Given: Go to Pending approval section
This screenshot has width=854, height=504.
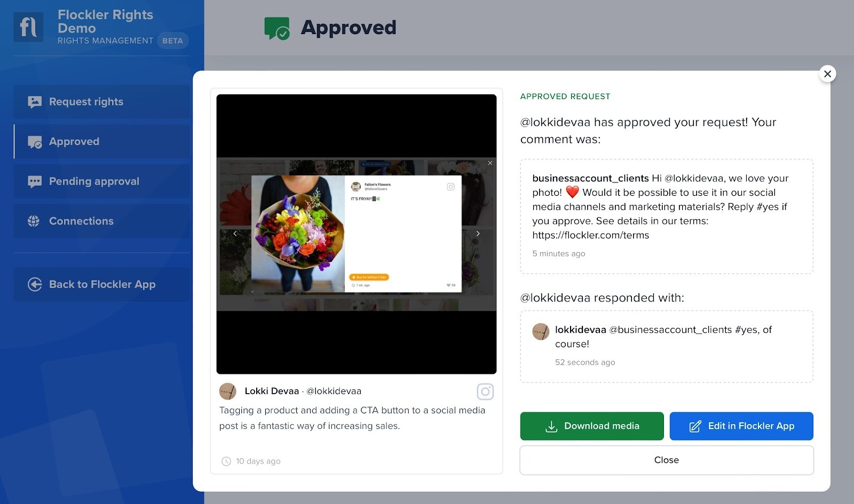Looking at the screenshot, I should tap(102, 181).
